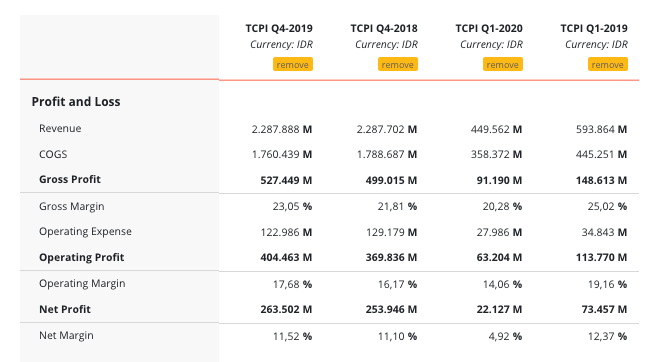The image size is (672, 362).
Task: Remove the TCPI Q1-2020 column
Action: (x=503, y=64)
